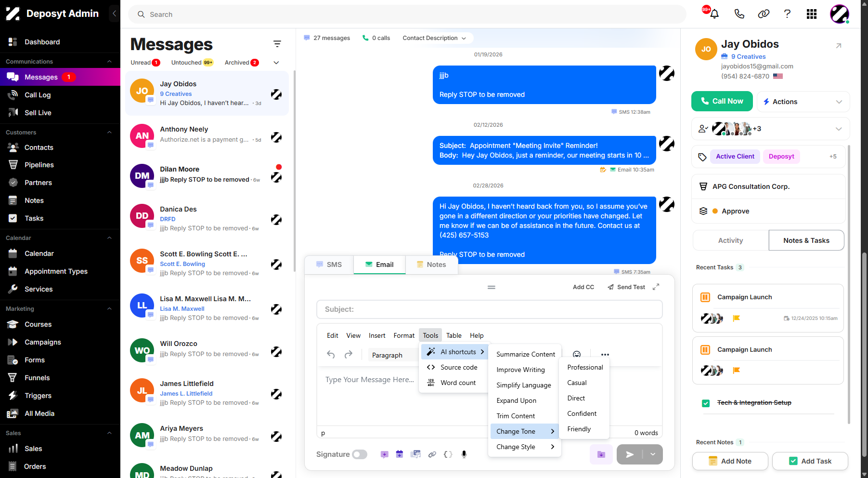Expand the email composer to fullscreen
Image resolution: width=868 pixels, height=478 pixels.
pos(656,287)
